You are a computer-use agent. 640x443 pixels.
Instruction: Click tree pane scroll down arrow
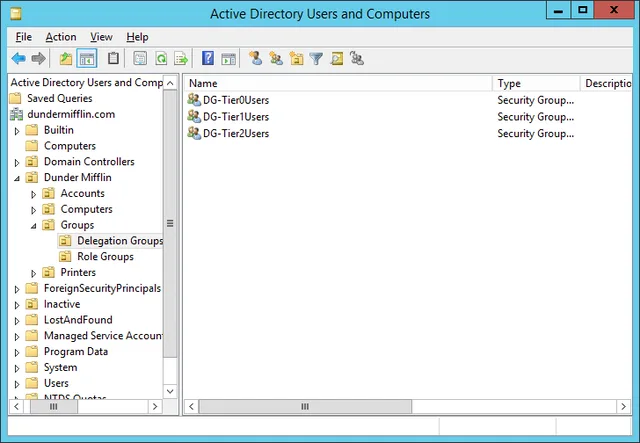170,391
